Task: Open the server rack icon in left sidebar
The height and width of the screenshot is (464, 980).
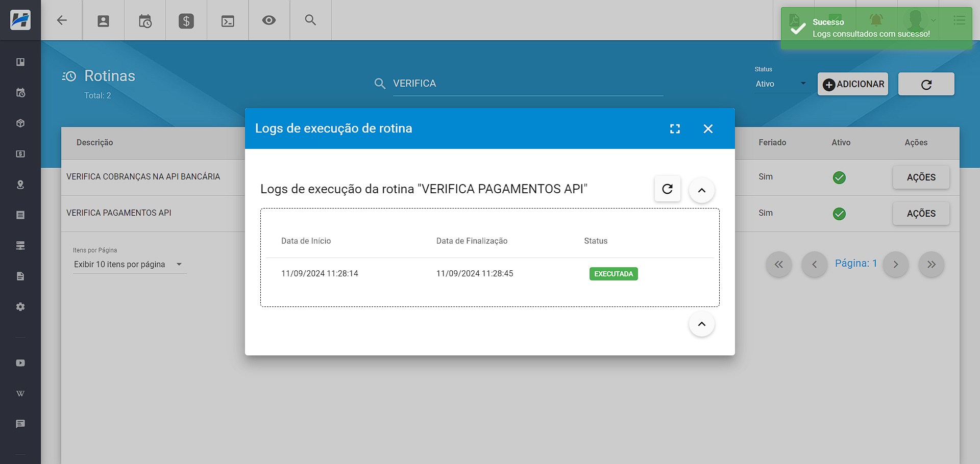Action: coord(20,246)
